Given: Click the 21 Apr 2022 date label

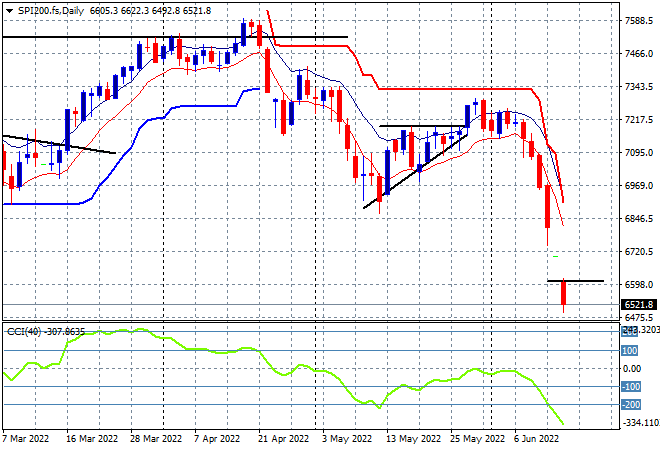Looking at the screenshot, I should pos(284,439).
